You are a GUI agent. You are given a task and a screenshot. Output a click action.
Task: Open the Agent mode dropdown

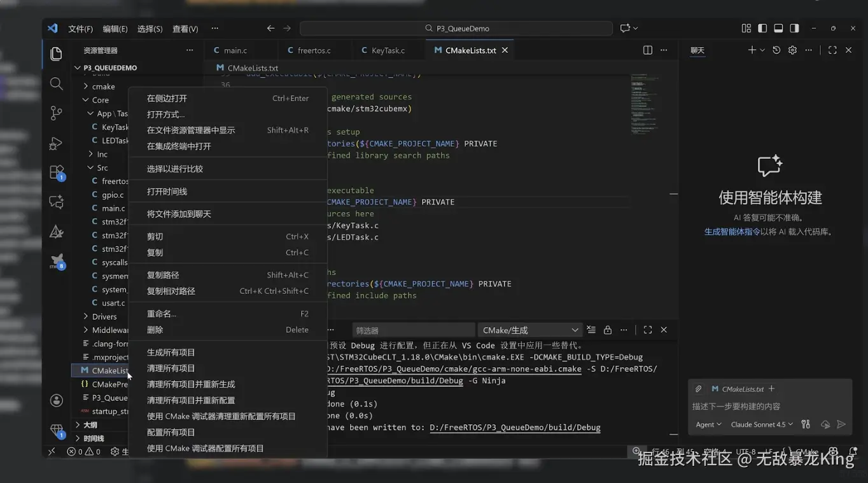(709, 424)
